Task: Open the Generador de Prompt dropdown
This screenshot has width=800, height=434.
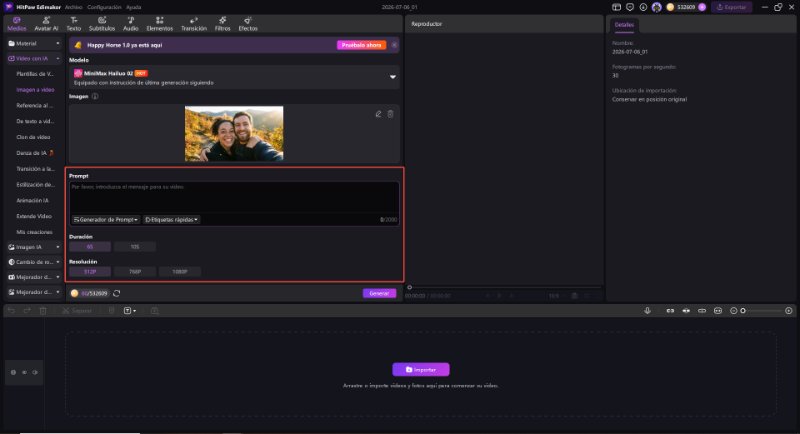Action: pos(106,220)
